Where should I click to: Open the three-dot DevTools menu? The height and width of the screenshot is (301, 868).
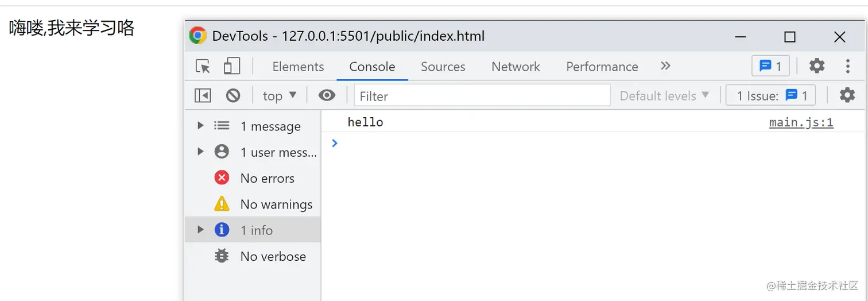847,66
